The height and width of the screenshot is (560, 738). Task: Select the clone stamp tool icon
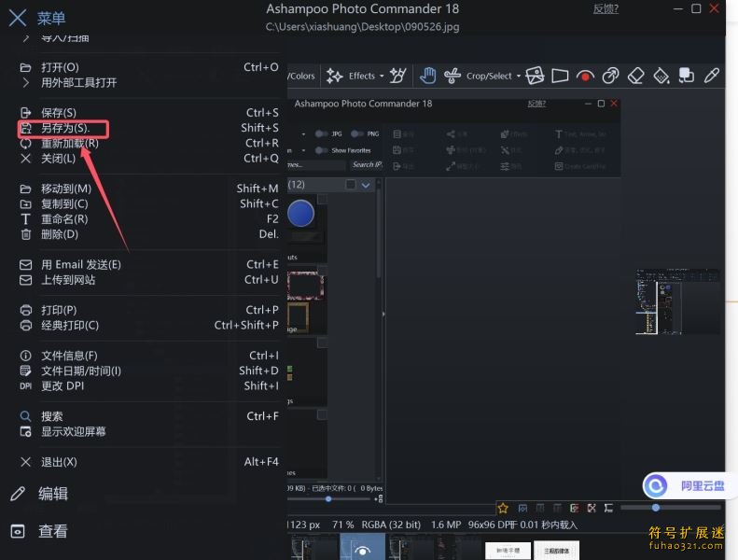(x=610, y=76)
